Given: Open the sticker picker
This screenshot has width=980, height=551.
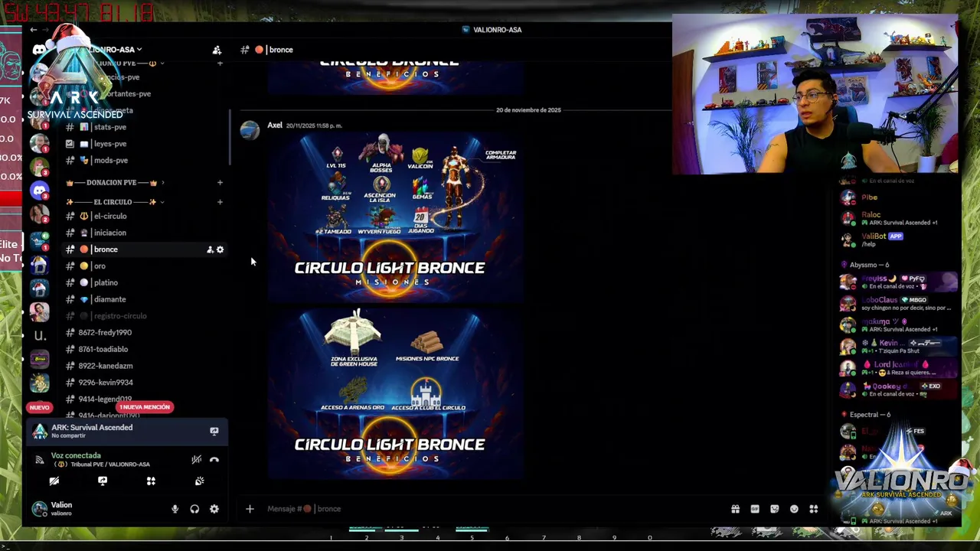Looking at the screenshot, I should (x=774, y=509).
